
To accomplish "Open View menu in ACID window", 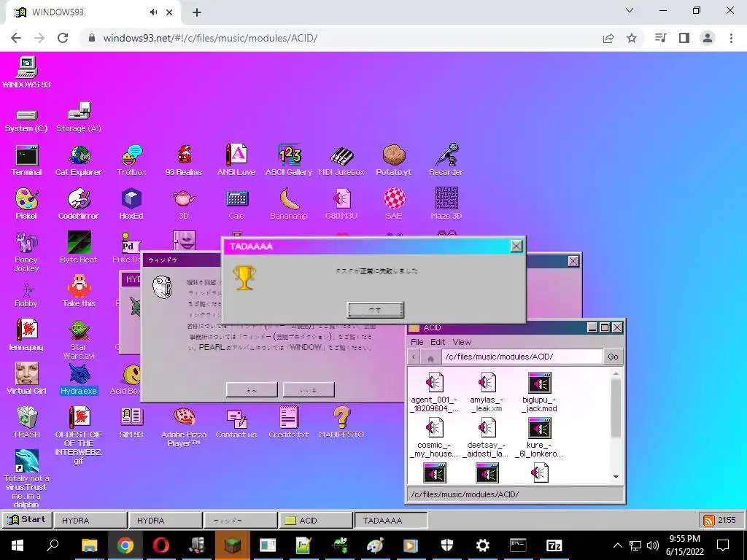I will [462, 342].
